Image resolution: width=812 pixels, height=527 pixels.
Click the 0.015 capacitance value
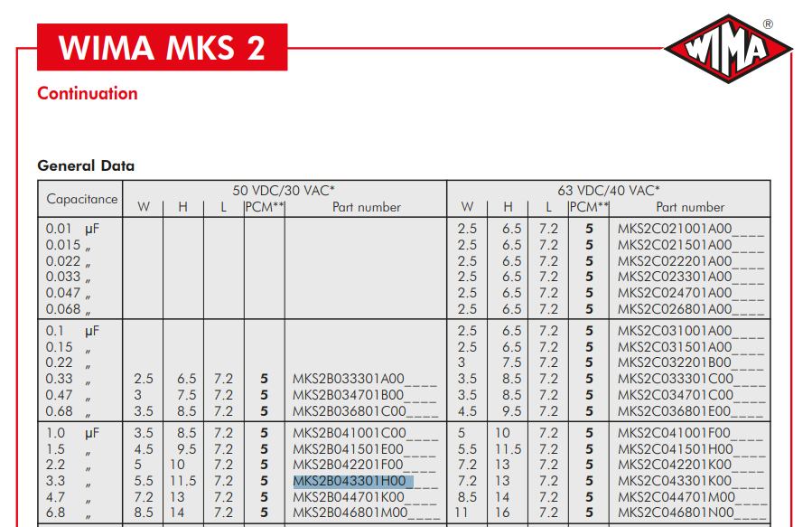63,245
